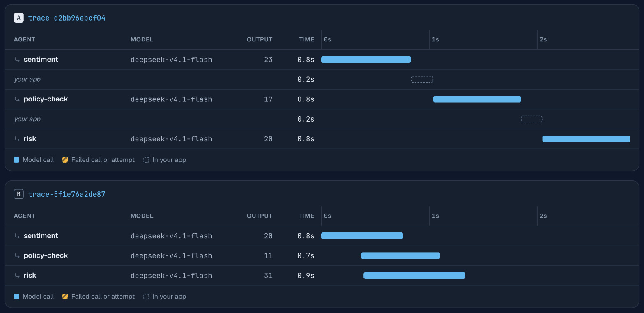Click the sub-agent arrow beside sentiment in trace B
644x313 pixels.
click(x=17, y=236)
